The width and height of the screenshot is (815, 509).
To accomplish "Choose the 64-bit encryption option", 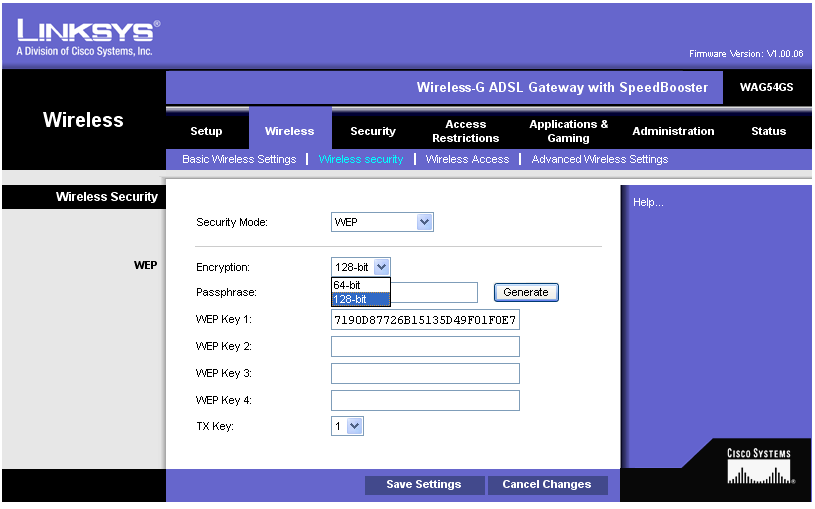I will [361, 285].
